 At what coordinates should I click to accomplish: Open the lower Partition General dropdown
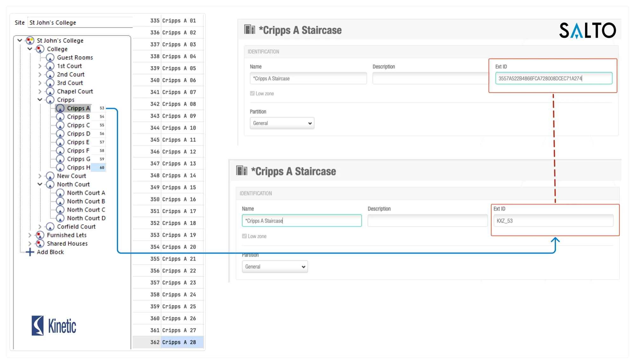[275, 267]
